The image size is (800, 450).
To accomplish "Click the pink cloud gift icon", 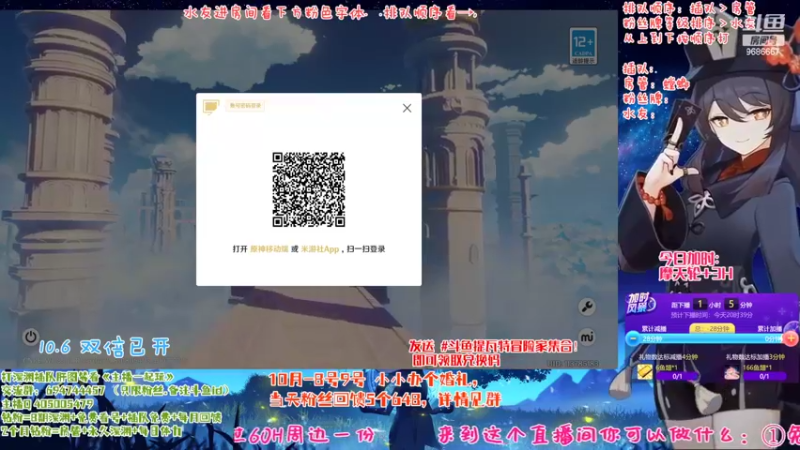I will (732, 372).
